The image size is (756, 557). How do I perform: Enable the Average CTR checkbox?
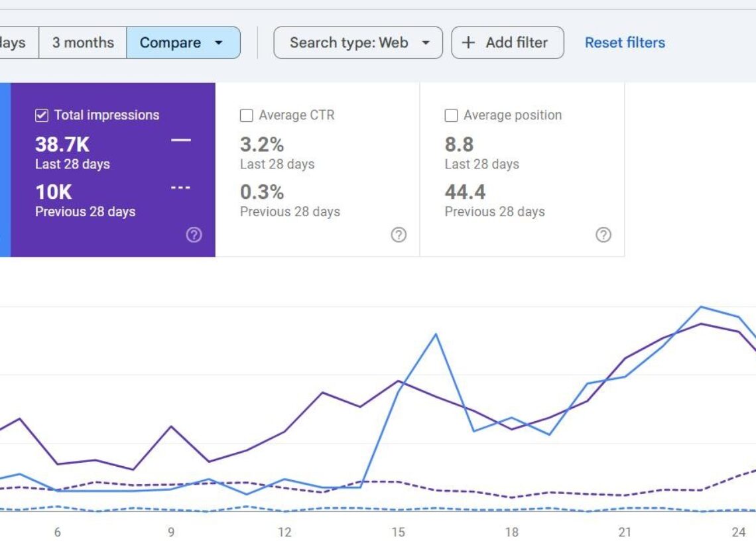(x=246, y=115)
